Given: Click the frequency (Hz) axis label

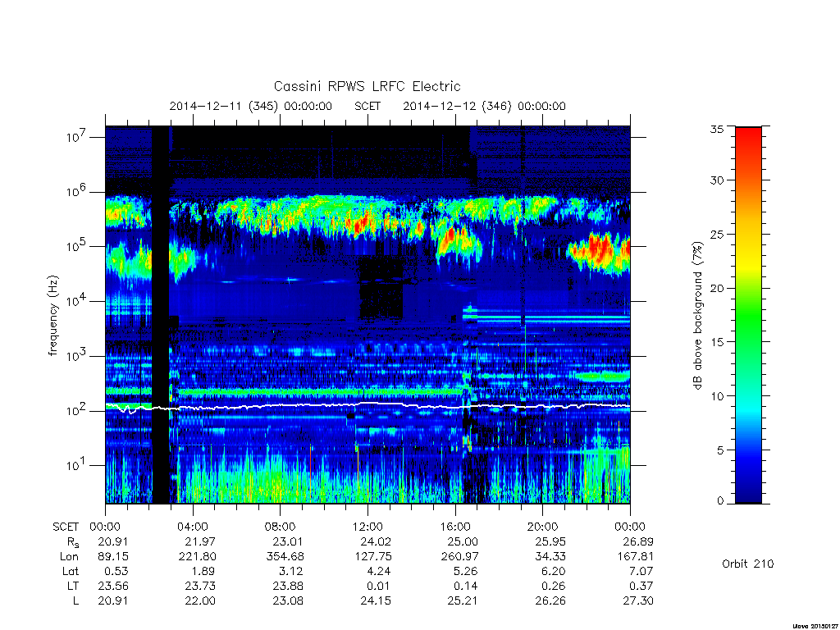Looking at the screenshot, I should (x=52, y=315).
